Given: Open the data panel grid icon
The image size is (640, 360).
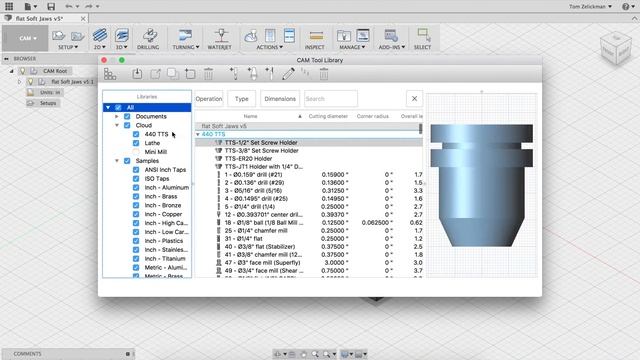Looking at the screenshot, I should (9, 6).
